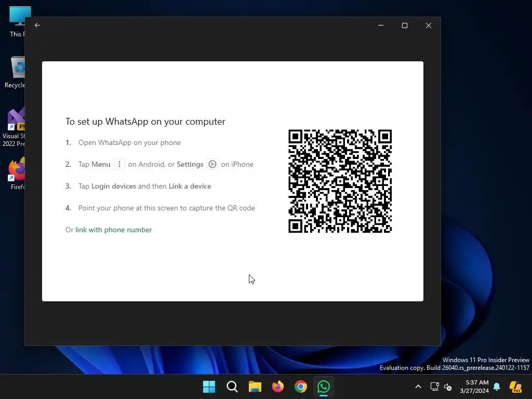
Task: Show hidden system tray icons
Action: [x=418, y=387]
